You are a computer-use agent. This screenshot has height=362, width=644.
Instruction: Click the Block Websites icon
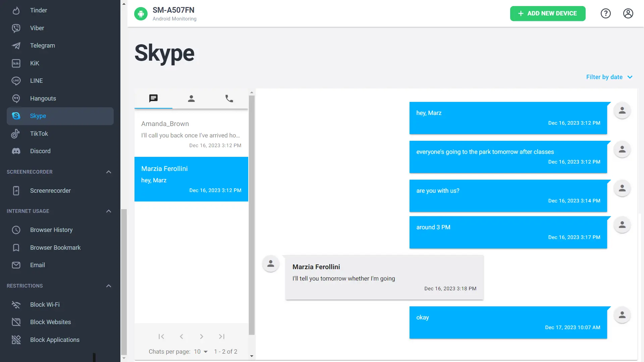pyautogui.click(x=16, y=322)
